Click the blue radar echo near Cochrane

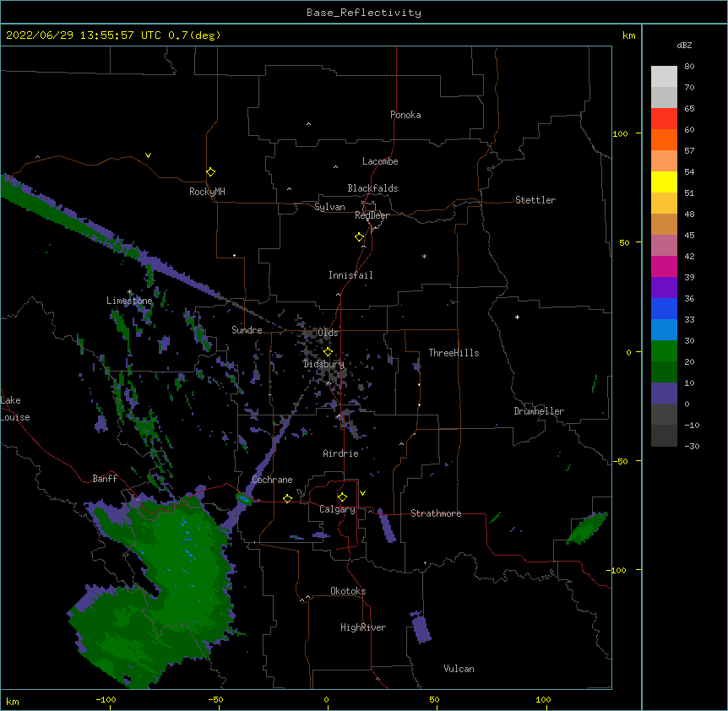[244, 499]
